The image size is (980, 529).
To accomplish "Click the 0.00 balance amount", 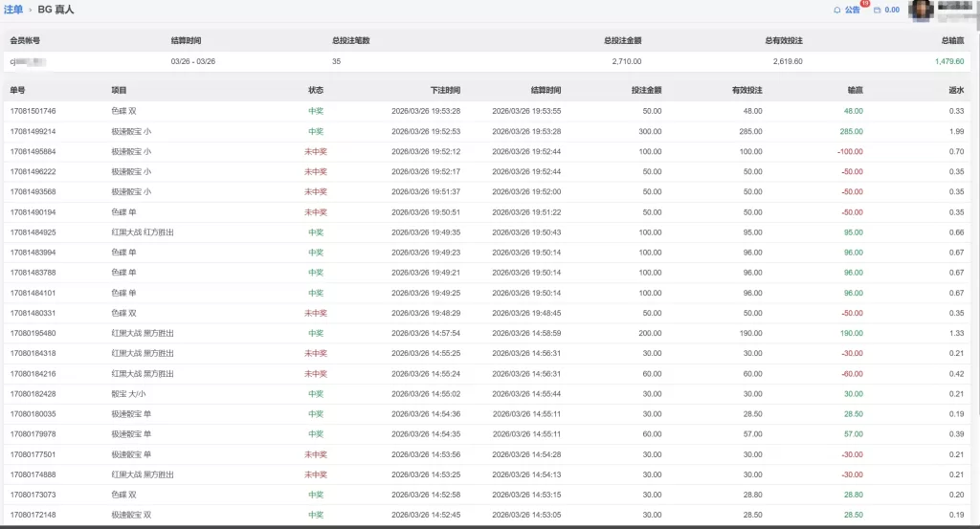I will [x=892, y=11].
